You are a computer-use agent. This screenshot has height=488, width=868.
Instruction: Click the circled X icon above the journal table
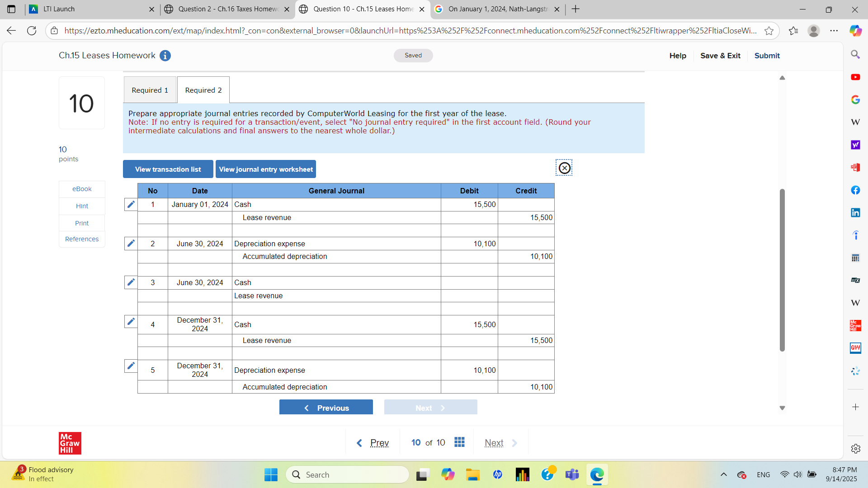pyautogui.click(x=564, y=168)
